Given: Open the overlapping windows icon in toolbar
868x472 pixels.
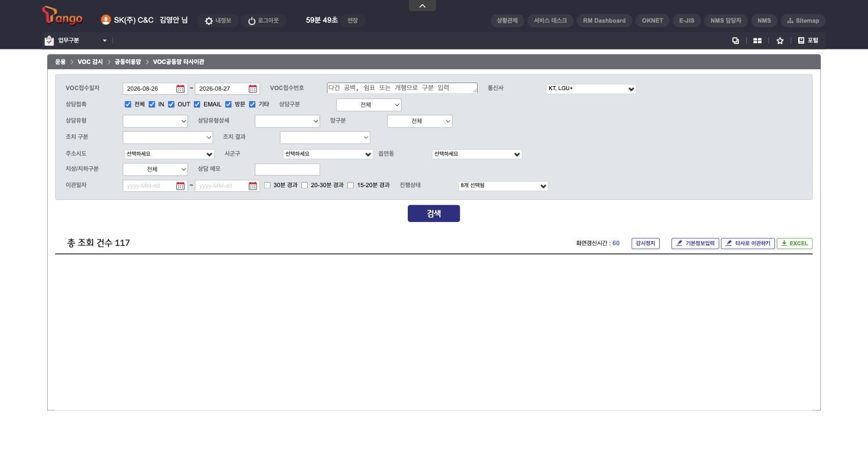Looking at the screenshot, I should point(735,41).
